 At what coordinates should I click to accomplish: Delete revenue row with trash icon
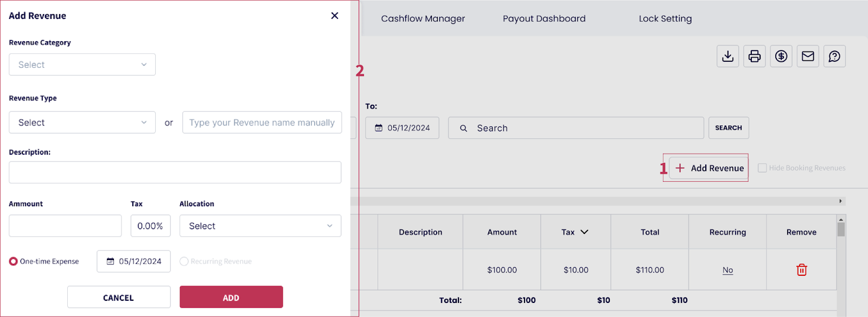click(801, 270)
